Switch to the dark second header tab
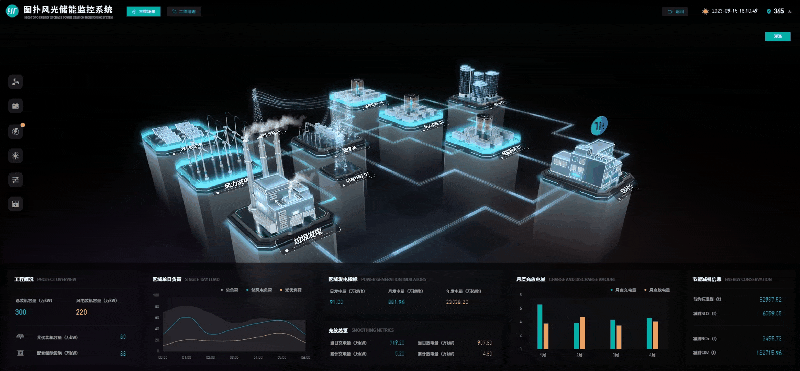 click(x=184, y=11)
